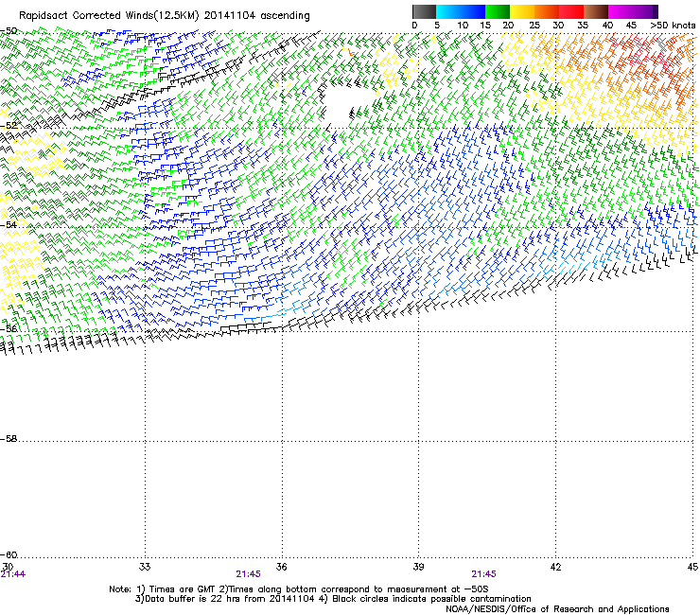This screenshot has width=700, height=615.
Task: Pick the brown 35-40 knots legend swatch
Action: [x=596, y=11]
